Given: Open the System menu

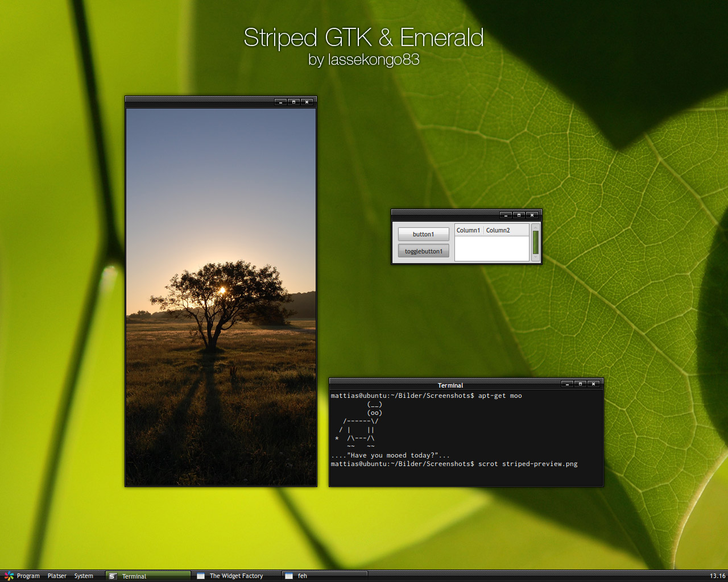Looking at the screenshot, I should [x=84, y=576].
